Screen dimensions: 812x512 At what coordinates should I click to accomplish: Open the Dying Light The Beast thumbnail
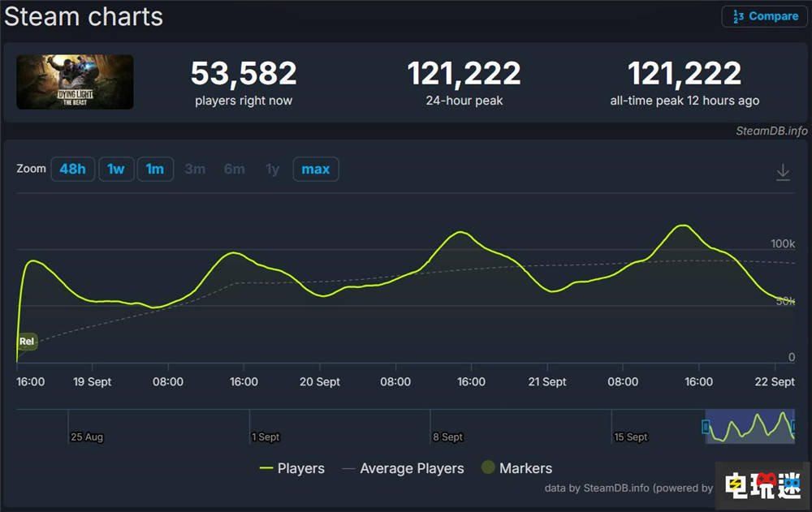(75, 82)
